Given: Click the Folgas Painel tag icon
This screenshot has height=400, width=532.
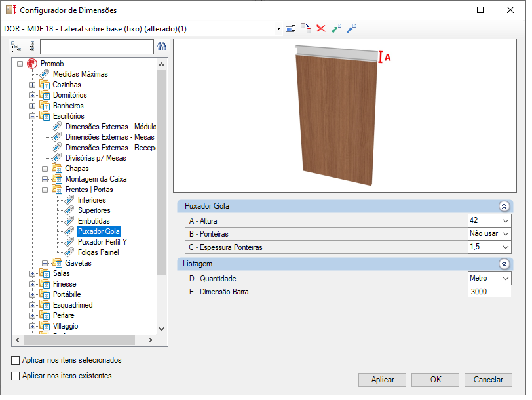Looking at the screenshot, I should [x=69, y=252].
